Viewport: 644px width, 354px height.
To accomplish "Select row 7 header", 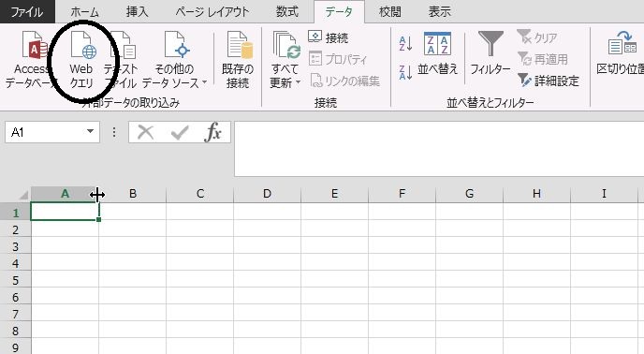I will coord(15,314).
